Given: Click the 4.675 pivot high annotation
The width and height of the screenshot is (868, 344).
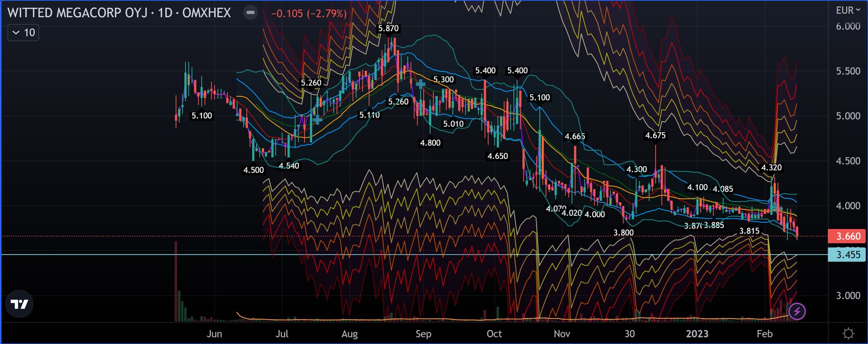Looking at the screenshot, I should pos(655,135).
